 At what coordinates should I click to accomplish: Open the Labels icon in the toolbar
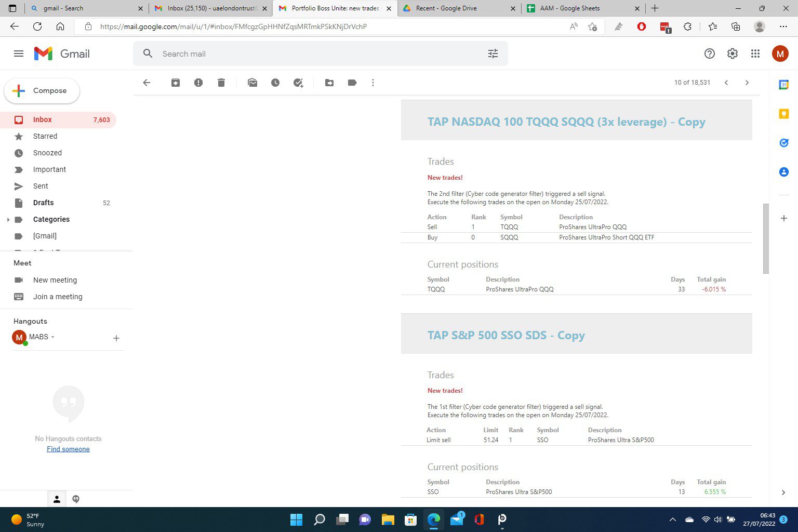[x=352, y=83]
